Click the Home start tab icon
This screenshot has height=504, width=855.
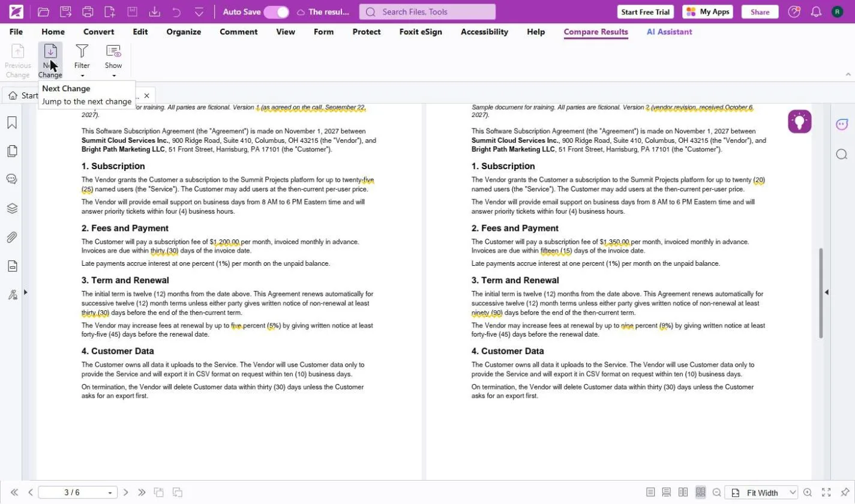(13, 95)
